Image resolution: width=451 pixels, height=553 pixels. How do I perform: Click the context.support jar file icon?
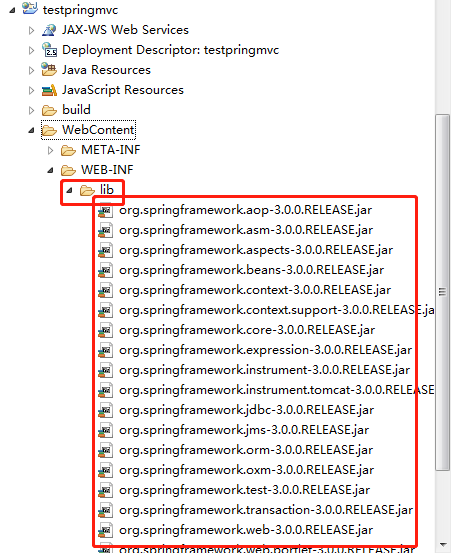coord(105,310)
